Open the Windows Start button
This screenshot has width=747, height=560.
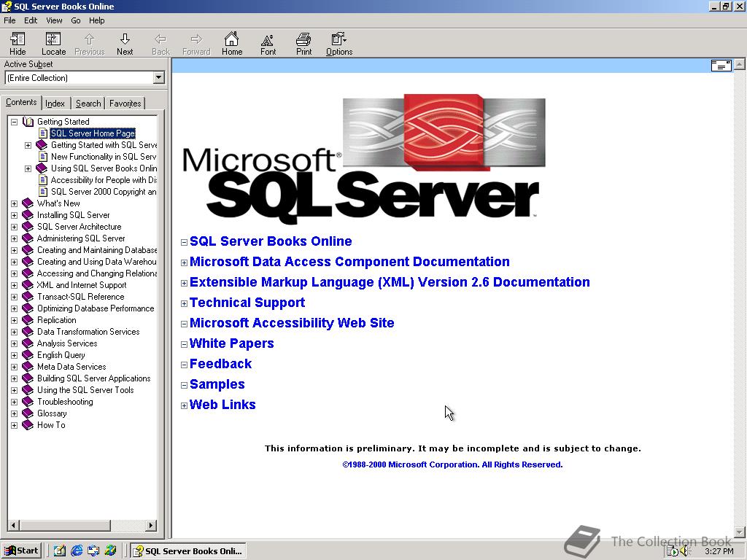(x=22, y=551)
